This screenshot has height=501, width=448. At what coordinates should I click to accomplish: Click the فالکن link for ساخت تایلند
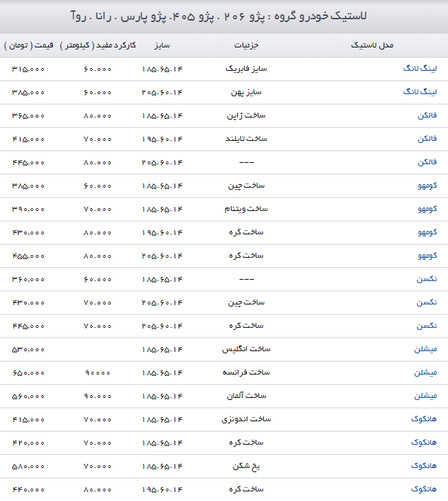coord(427,139)
